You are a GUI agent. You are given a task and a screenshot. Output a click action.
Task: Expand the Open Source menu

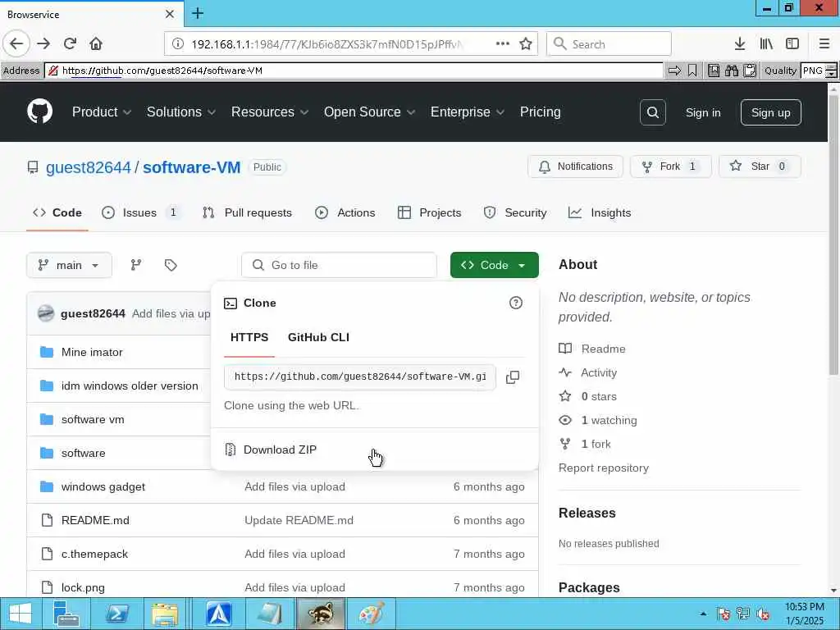370,112
